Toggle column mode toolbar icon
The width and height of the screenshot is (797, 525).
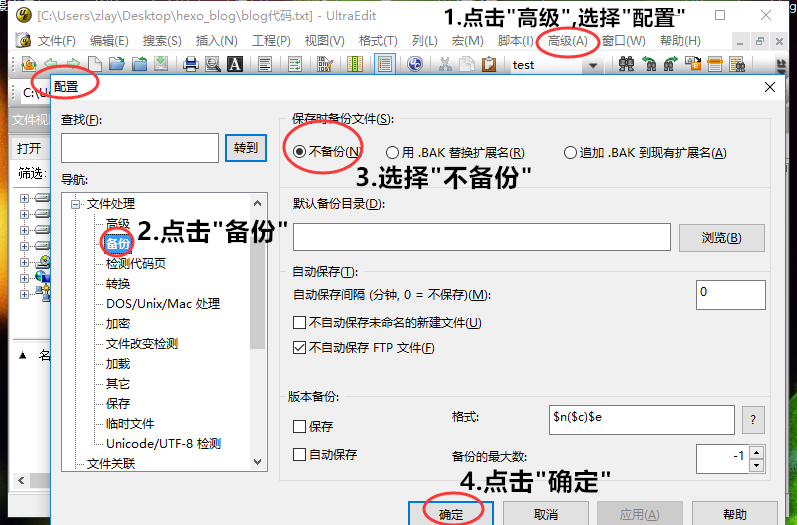[354, 64]
